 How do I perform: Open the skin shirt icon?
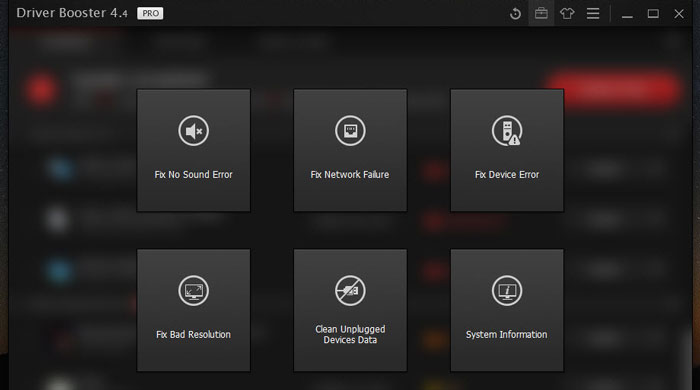[567, 13]
